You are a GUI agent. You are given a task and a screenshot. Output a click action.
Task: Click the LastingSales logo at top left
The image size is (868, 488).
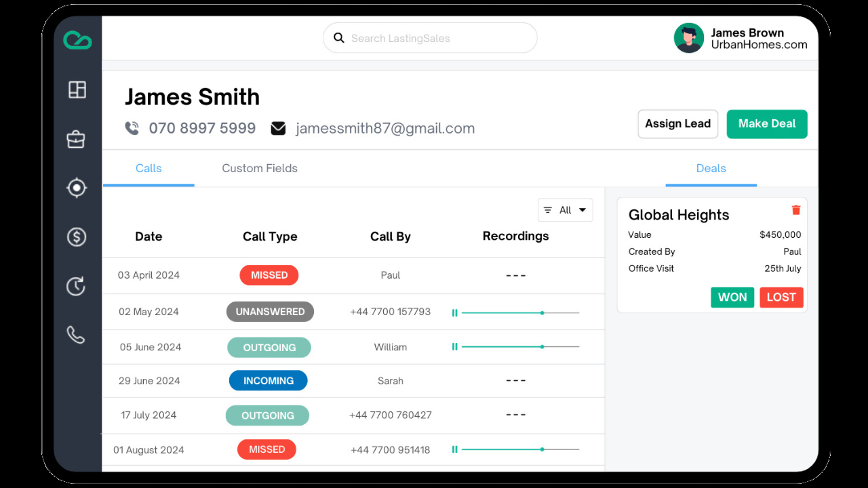point(77,39)
